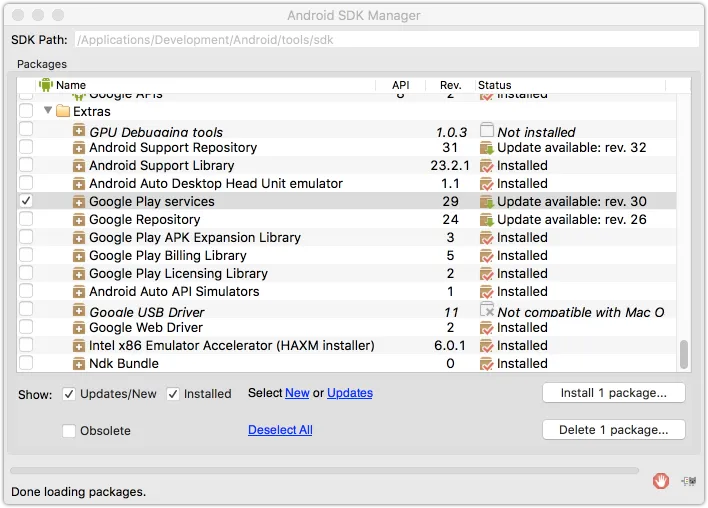The width and height of the screenshot is (708, 508).
Task: Click 'Google Play Billing Library' row text
Action: point(168,256)
